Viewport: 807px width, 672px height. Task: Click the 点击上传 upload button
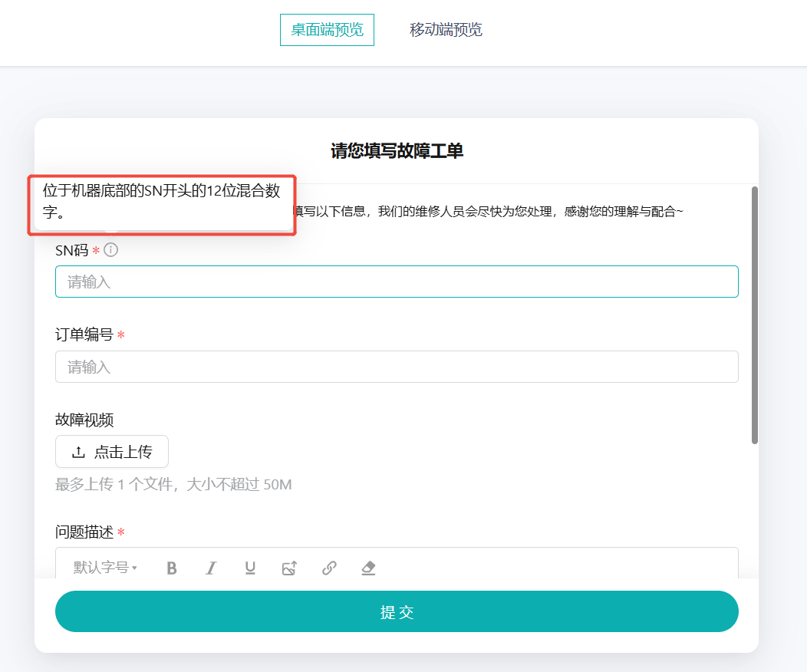coord(111,451)
